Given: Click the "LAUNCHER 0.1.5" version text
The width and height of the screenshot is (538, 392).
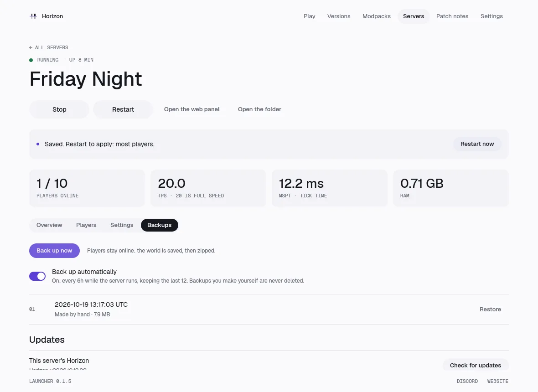Looking at the screenshot, I should pyautogui.click(x=50, y=382).
